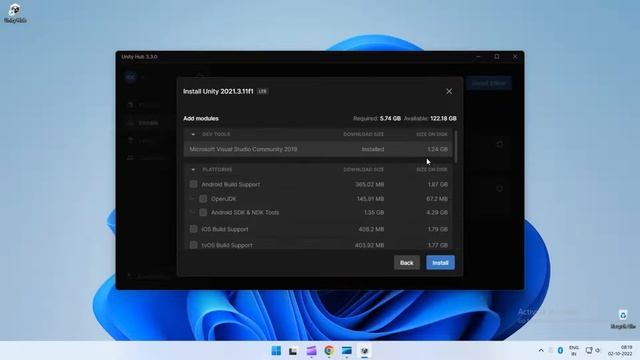Click the 1.79 GB size on disk
Image resolution: width=640 pixels, height=360 pixels.
[x=438, y=229]
